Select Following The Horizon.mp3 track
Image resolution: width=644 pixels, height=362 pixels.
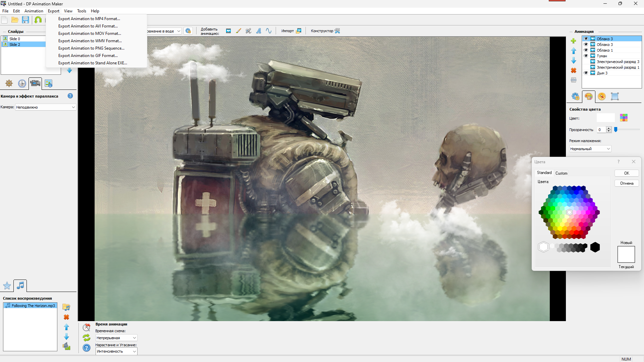coord(31,306)
